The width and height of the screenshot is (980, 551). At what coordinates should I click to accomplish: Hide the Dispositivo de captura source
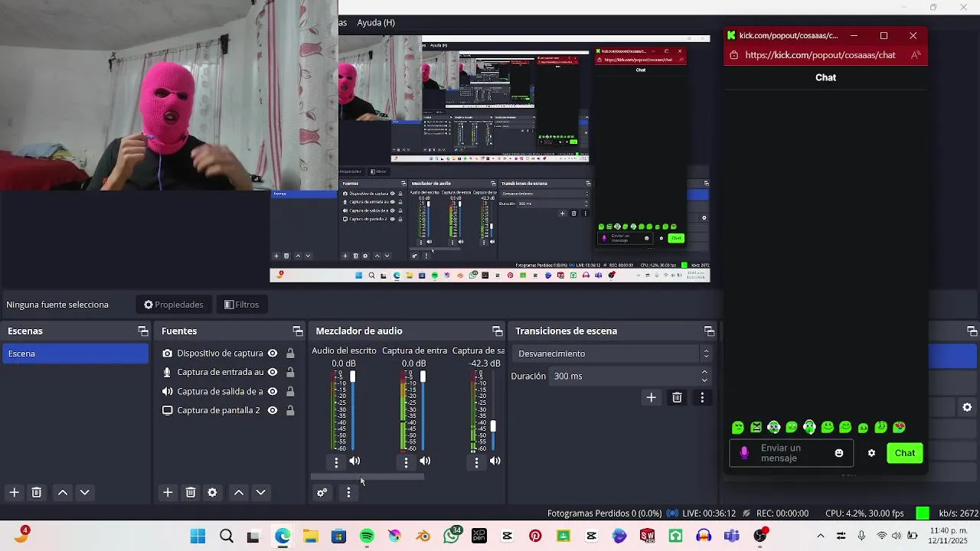coord(273,354)
